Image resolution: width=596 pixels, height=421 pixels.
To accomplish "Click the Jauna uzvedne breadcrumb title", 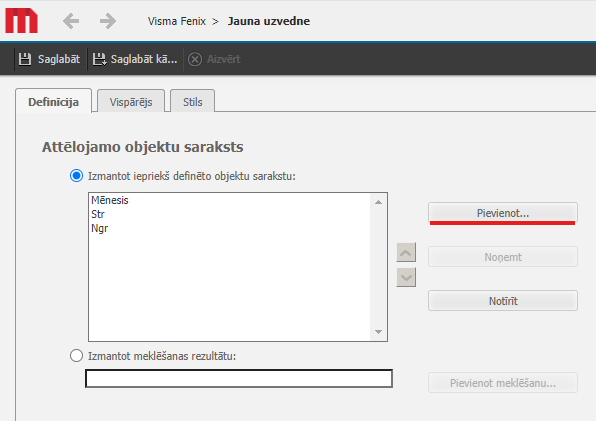I will coord(269,21).
